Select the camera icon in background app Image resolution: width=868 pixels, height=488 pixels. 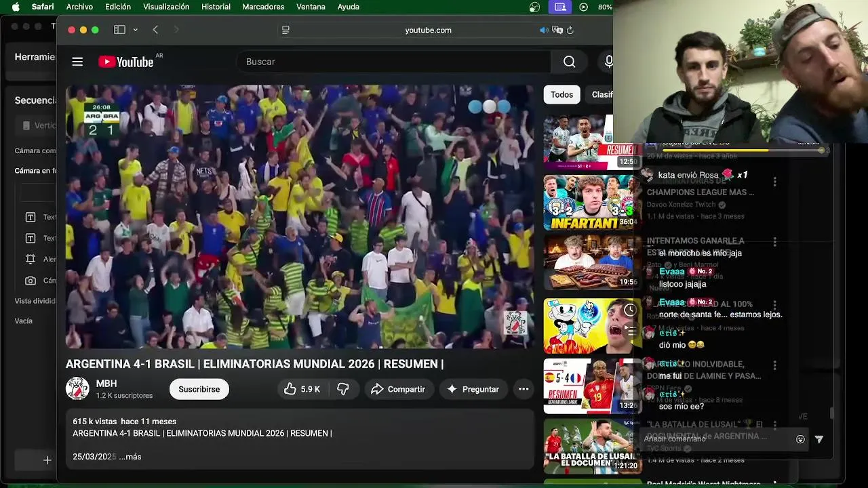tap(31, 281)
